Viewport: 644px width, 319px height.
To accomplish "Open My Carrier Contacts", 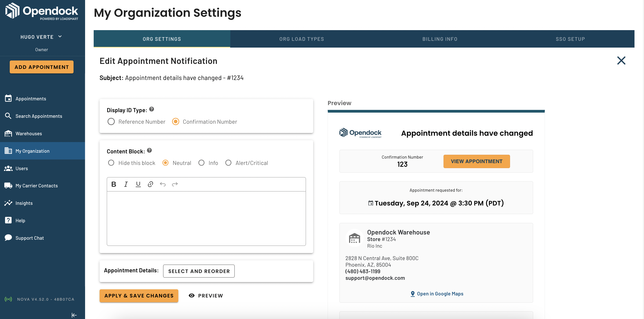I will click(x=36, y=186).
